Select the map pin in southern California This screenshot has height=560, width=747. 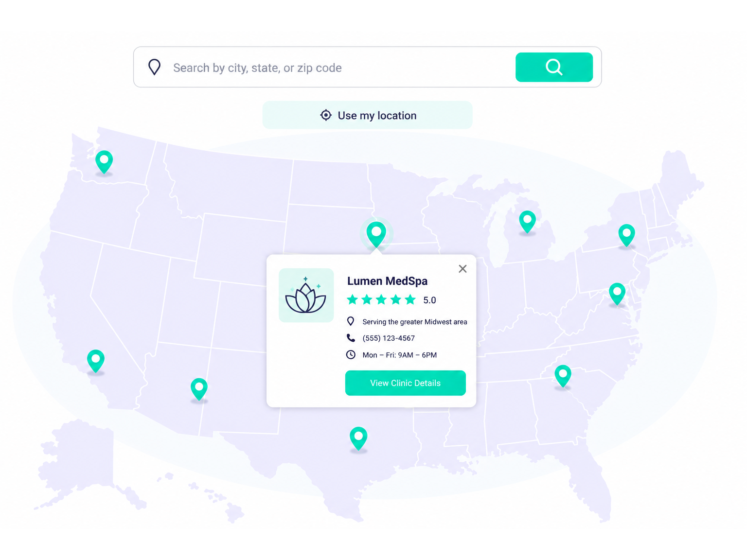click(96, 361)
